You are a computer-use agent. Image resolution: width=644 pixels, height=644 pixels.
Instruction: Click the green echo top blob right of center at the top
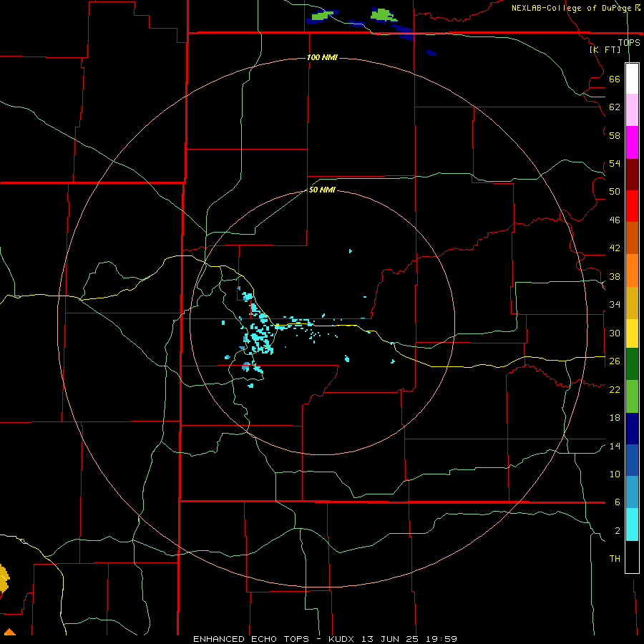(x=383, y=15)
